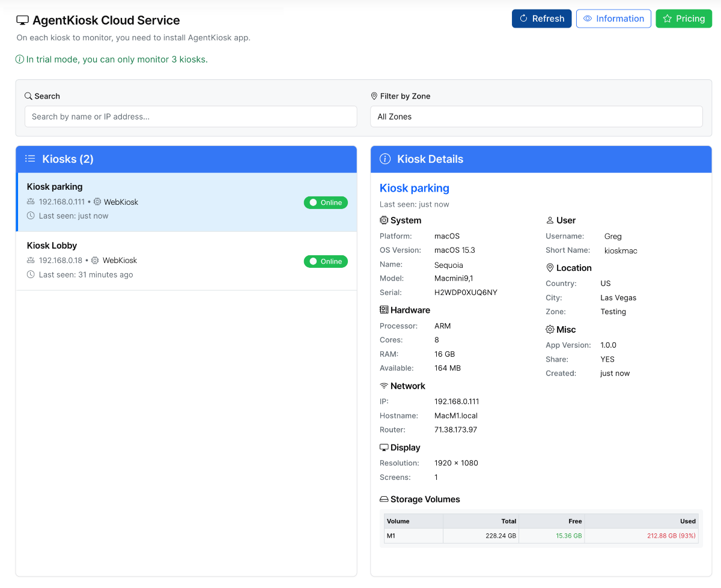Click the model value Macmini9,1
The image size is (721, 588).
click(454, 278)
